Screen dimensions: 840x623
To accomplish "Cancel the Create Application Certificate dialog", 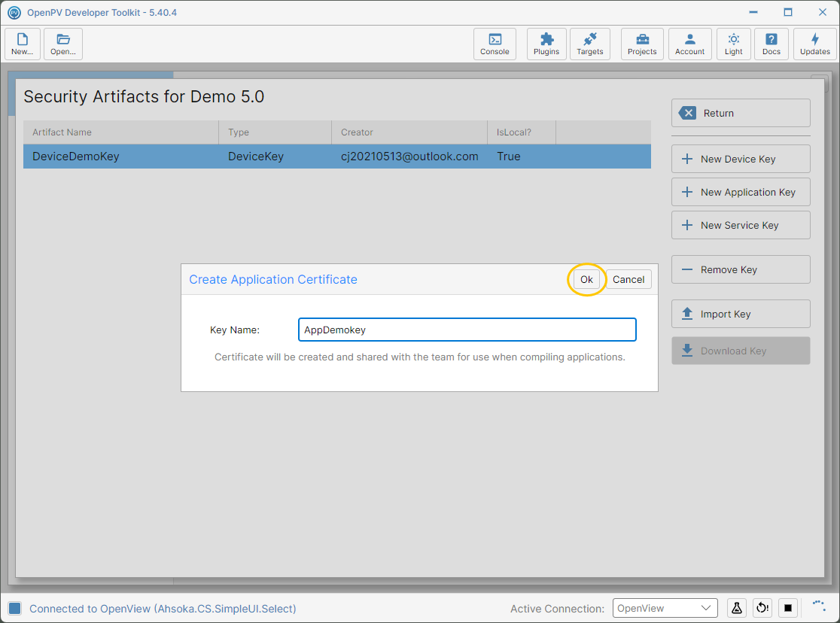I will click(628, 279).
